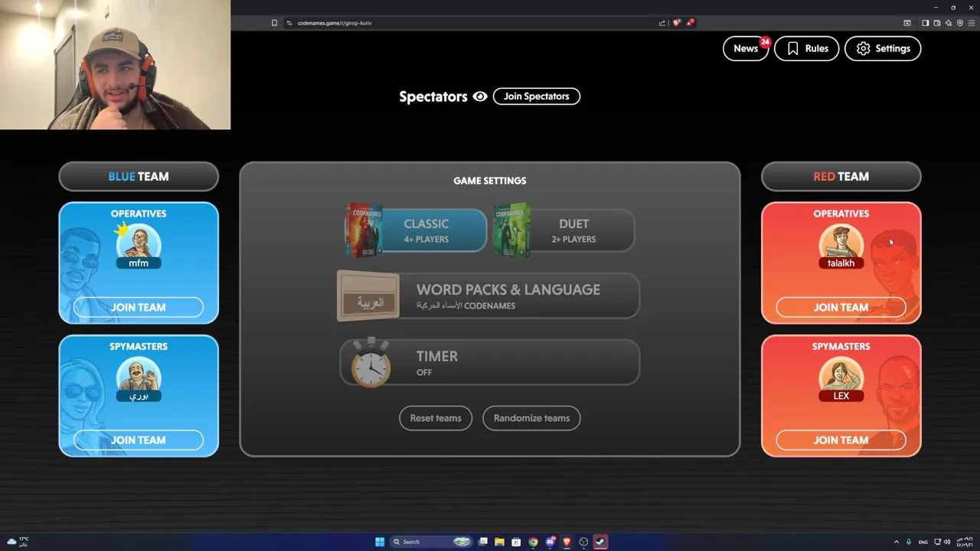
Task: Open the Brave Shields icon
Action: click(x=677, y=23)
